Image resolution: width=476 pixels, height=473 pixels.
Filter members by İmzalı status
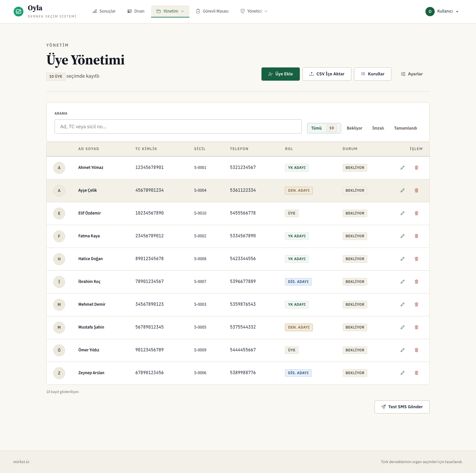(x=378, y=128)
